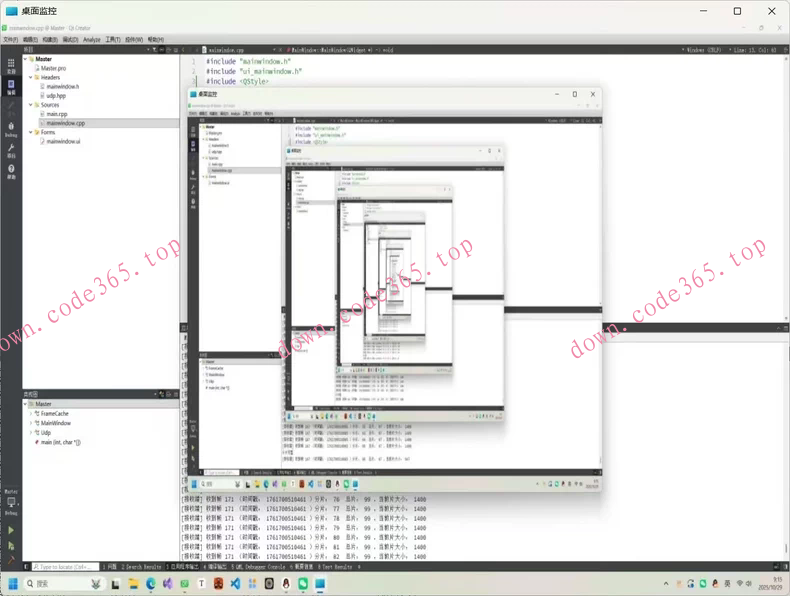Image resolution: width=790 pixels, height=596 pixels.
Task: Open Help mode in the sidebar
Action: pyautogui.click(x=11, y=172)
